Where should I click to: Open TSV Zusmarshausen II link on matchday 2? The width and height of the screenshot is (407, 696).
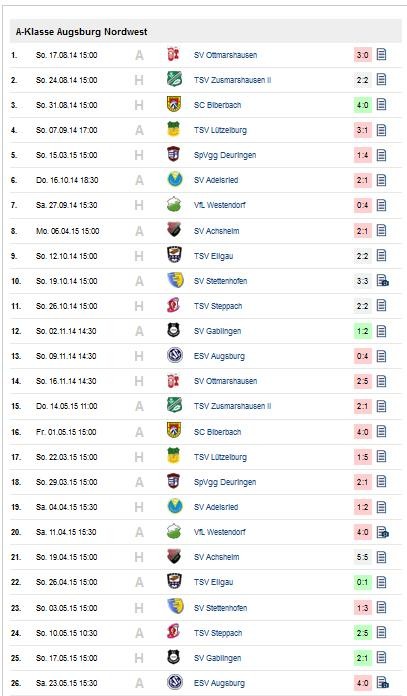tap(233, 80)
